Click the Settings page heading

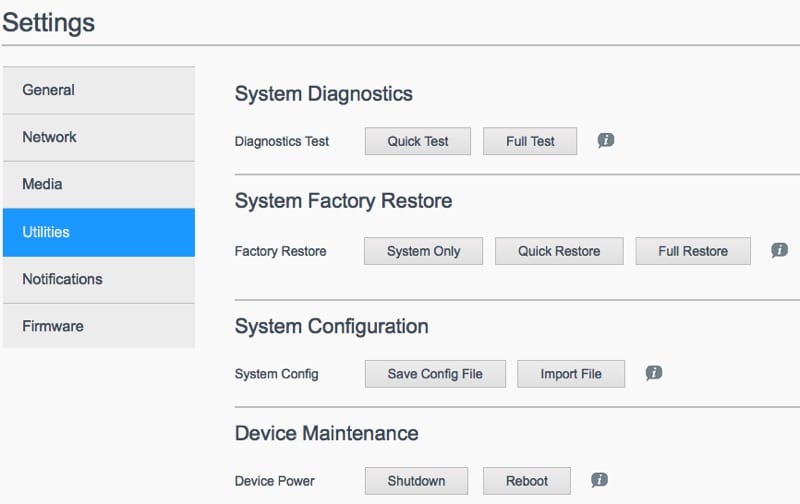[49, 22]
